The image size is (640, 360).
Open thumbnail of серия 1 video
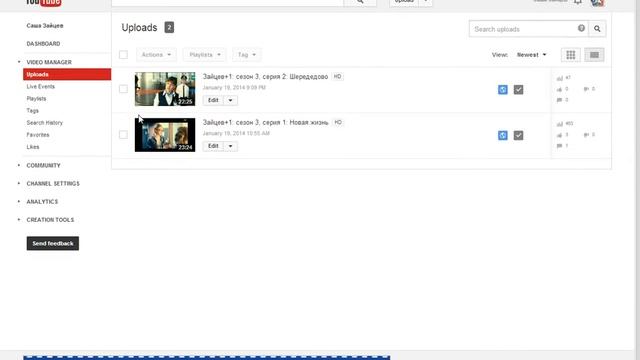point(165,135)
